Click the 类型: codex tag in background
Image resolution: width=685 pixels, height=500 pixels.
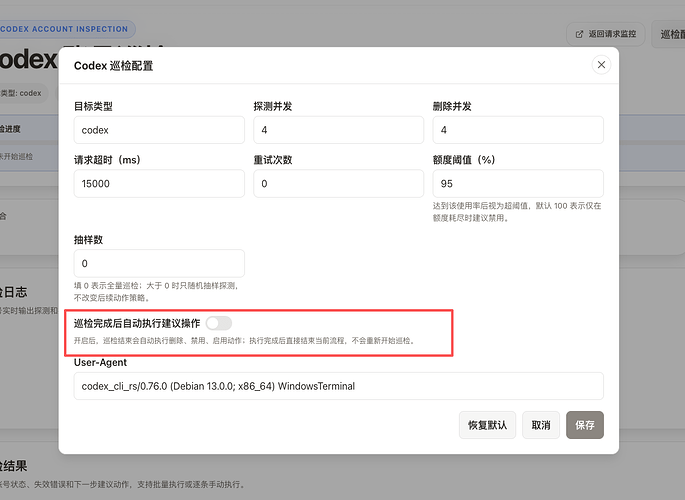tap(22, 93)
